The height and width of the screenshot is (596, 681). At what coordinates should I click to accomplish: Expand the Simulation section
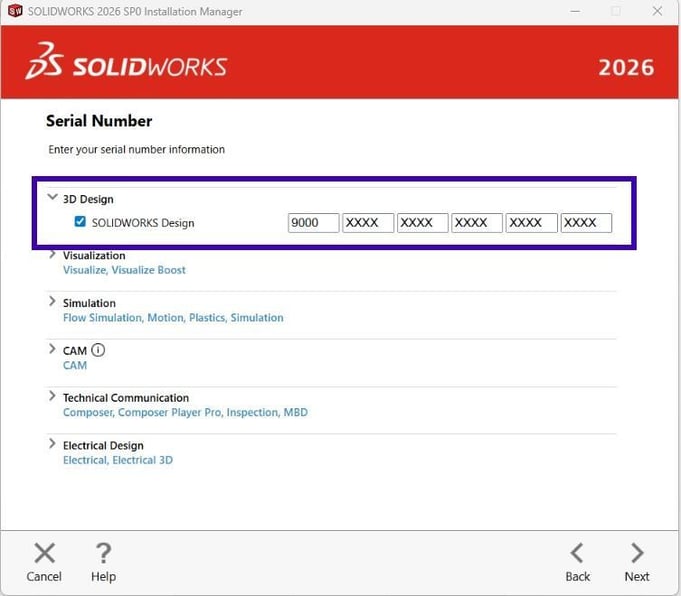52,301
